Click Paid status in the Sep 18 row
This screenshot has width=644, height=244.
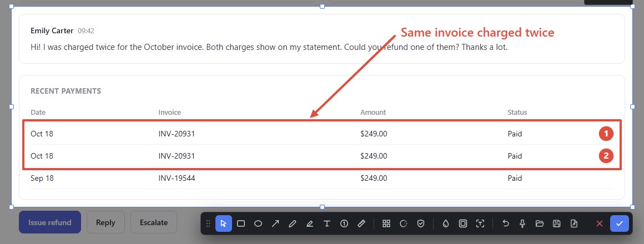pyautogui.click(x=515, y=178)
